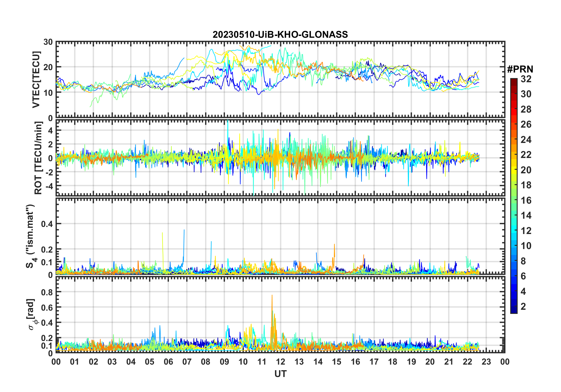Click the colorbar tick label 28
This screenshot has width=561, height=392.
tap(526, 109)
